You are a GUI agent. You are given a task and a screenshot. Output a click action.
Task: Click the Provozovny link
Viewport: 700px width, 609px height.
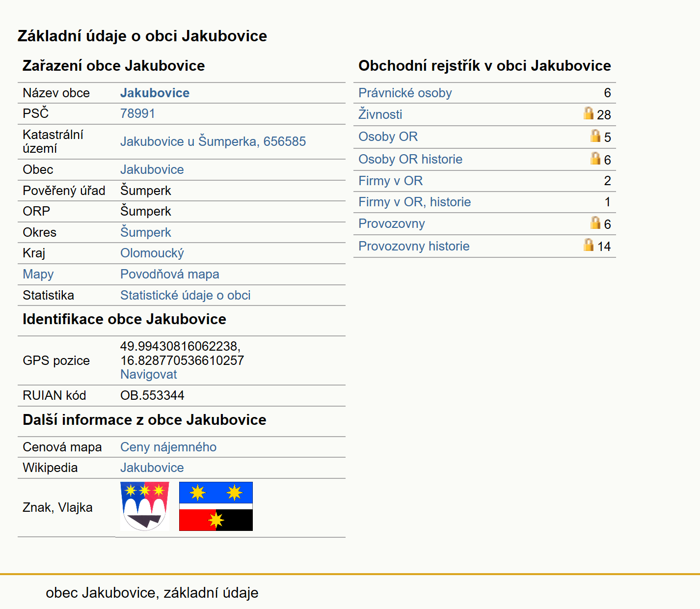click(x=392, y=223)
